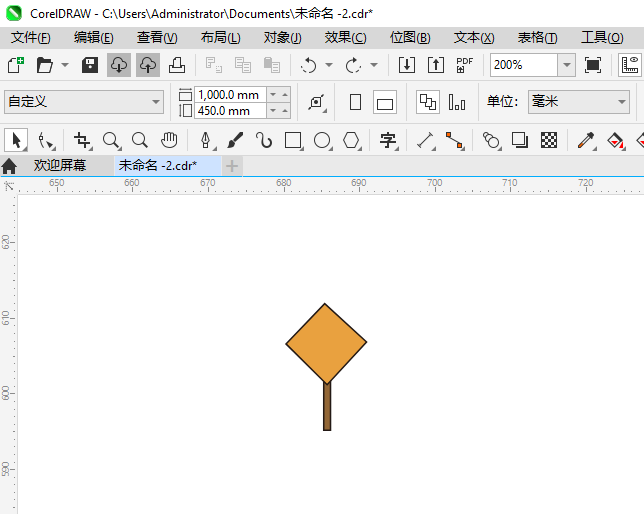The width and height of the screenshot is (644, 514).
Task: Select the Text tool
Action: [x=388, y=141]
